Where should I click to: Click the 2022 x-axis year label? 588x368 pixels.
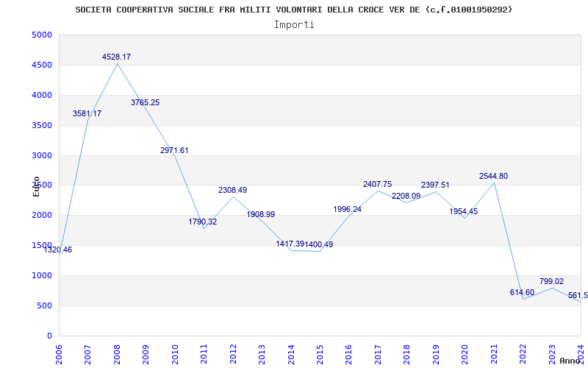pyautogui.click(x=523, y=355)
